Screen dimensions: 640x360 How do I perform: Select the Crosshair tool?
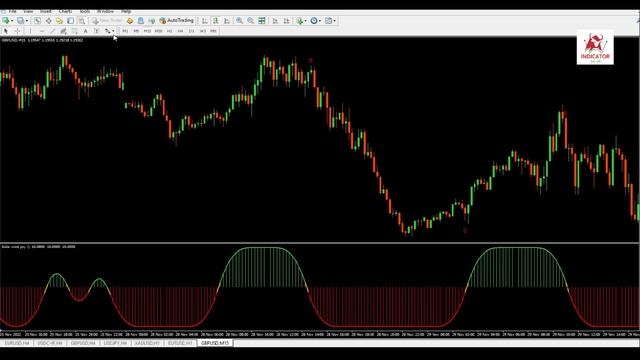17,31
